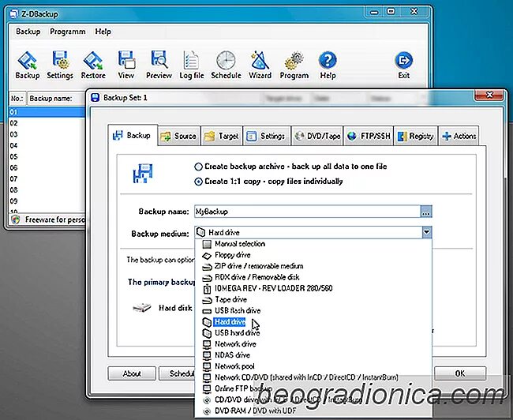
Task: Select backup row 04 in the list
Action: [x=47, y=145]
